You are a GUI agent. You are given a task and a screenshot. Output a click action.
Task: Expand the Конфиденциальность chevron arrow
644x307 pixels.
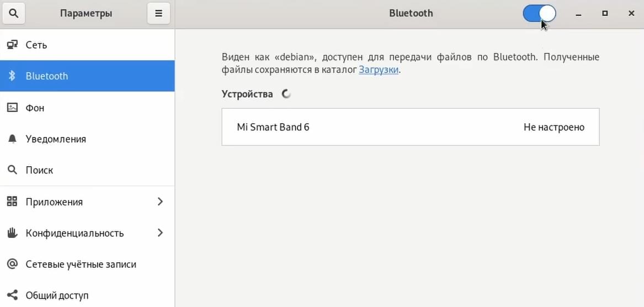(x=160, y=233)
